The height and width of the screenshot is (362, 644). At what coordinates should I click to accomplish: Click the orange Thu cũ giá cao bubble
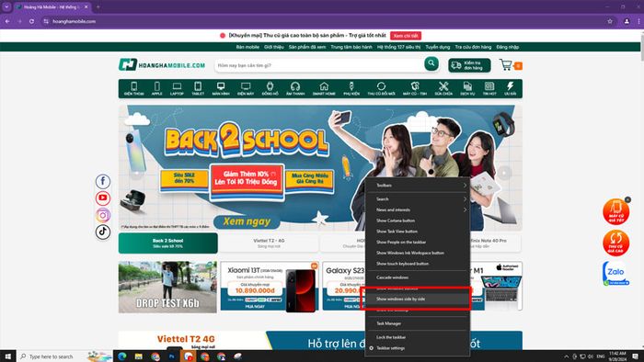[615, 243]
